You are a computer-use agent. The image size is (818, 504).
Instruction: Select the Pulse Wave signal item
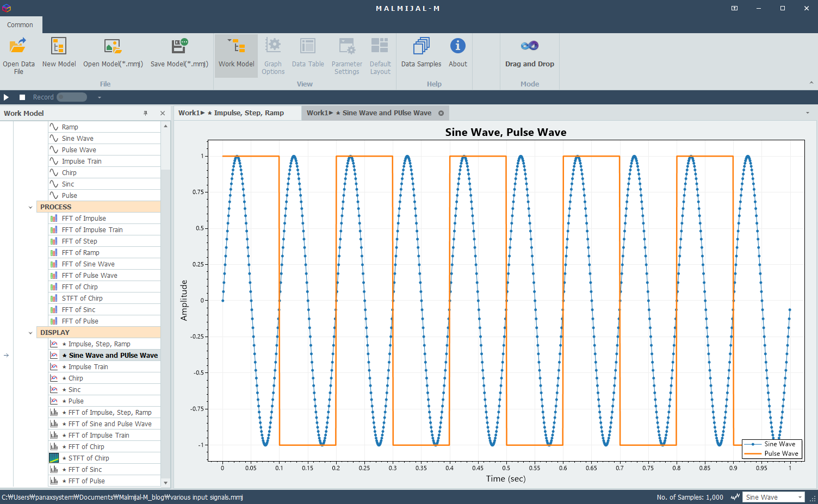104,150
